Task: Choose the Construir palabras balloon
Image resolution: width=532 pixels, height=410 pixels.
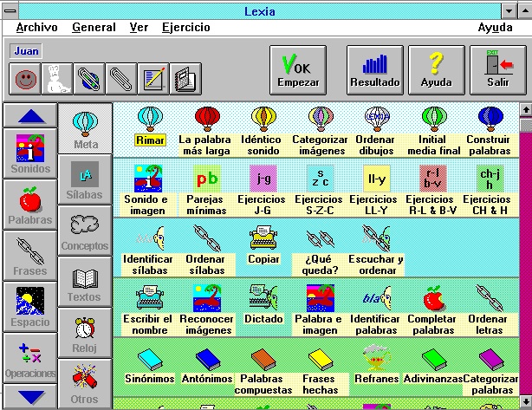Action: (490, 131)
